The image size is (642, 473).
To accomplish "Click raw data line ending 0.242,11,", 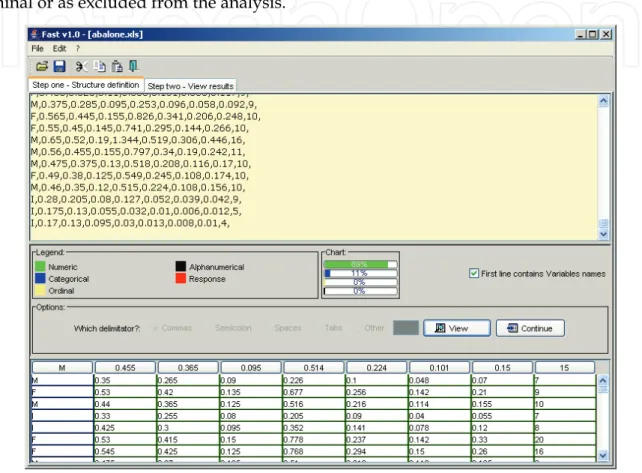I will tap(138, 152).
